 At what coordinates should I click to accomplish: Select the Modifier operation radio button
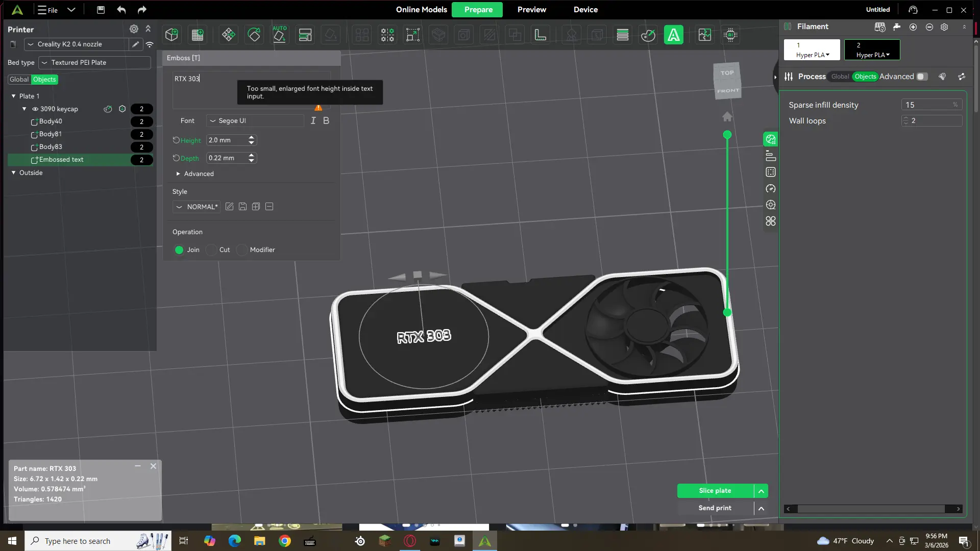pyautogui.click(x=242, y=250)
